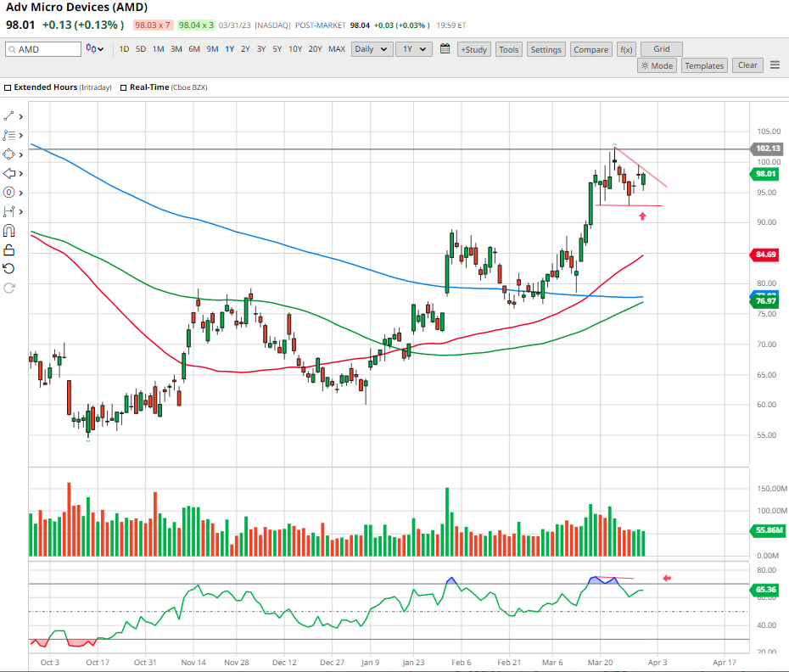The height and width of the screenshot is (672, 789).
Task: Click the search magnifier in symbol box
Action: 12,49
